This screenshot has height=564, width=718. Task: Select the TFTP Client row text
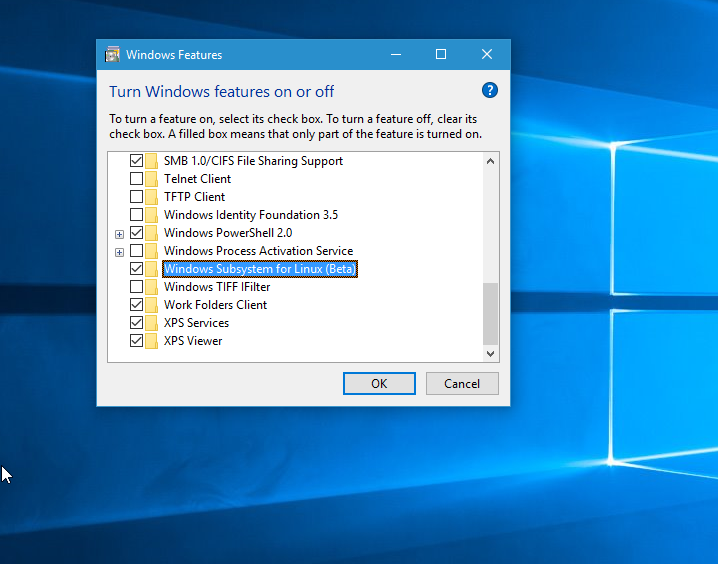(195, 197)
